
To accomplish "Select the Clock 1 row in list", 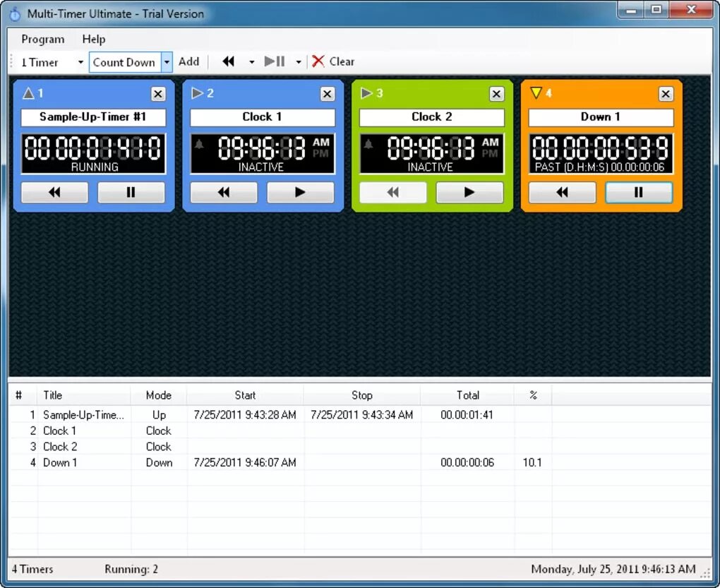I will [x=360, y=431].
